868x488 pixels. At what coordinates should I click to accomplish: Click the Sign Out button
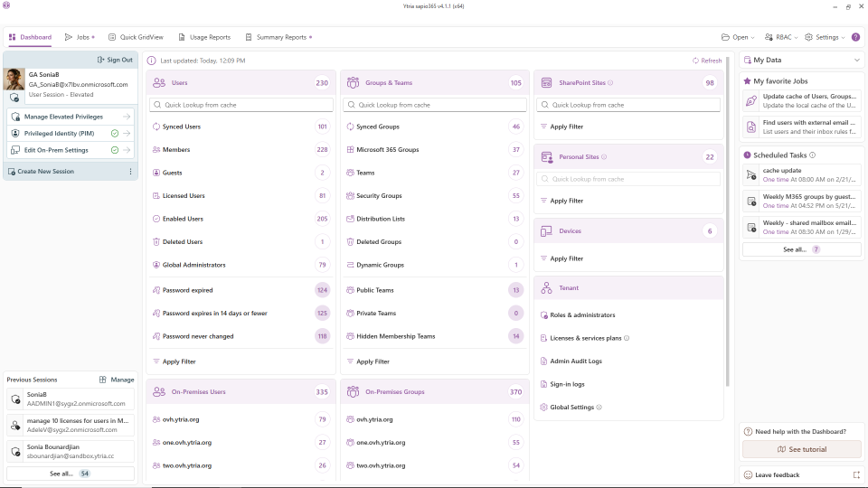coord(115,60)
